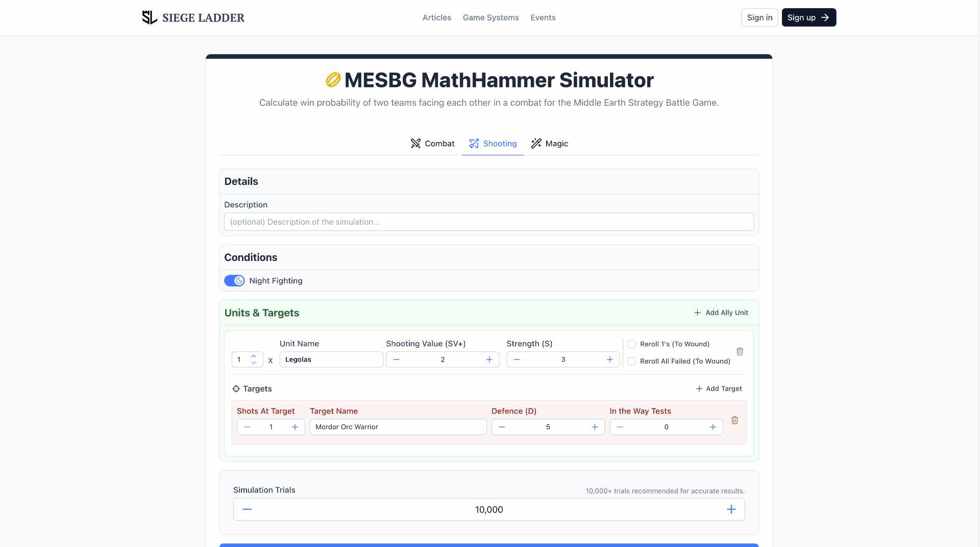Image resolution: width=980 pixels, height=547 pixels.
Task: Click the Siege Ladder logo icon
Action: (149, 17)
